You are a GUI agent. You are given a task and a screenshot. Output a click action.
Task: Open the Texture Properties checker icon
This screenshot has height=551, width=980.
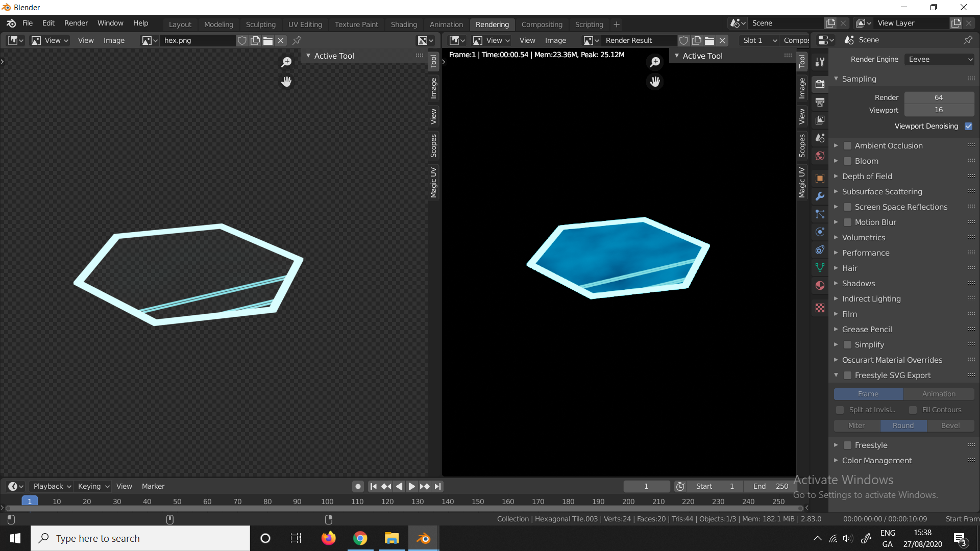(x=820, y=308)
